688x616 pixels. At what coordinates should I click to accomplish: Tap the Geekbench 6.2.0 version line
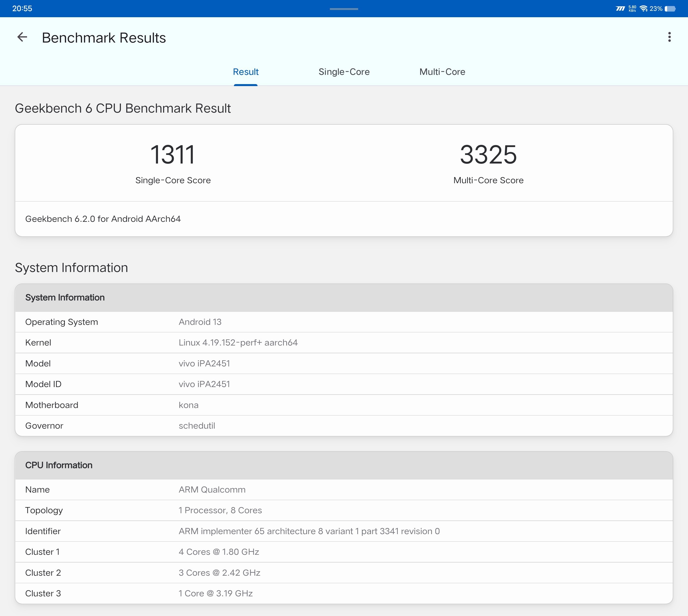103,219
